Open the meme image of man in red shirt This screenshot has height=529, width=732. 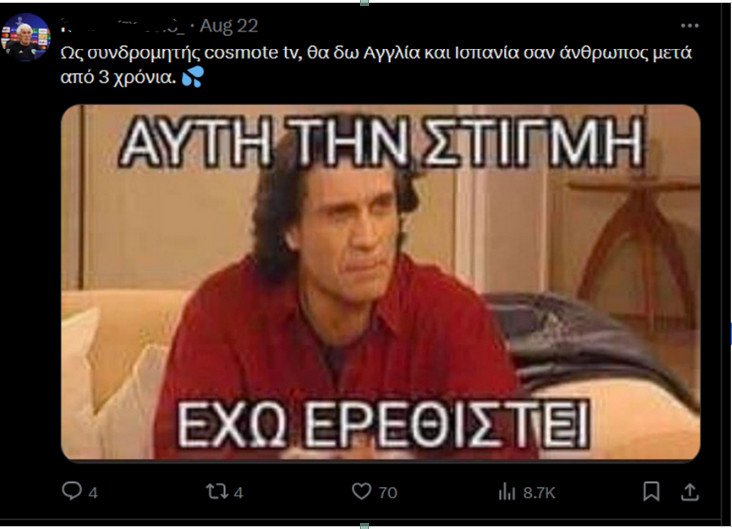tap(380, 282)
